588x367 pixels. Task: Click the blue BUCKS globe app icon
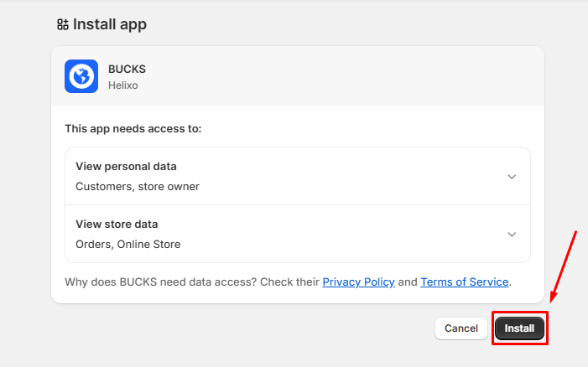(x=81, y=76)
